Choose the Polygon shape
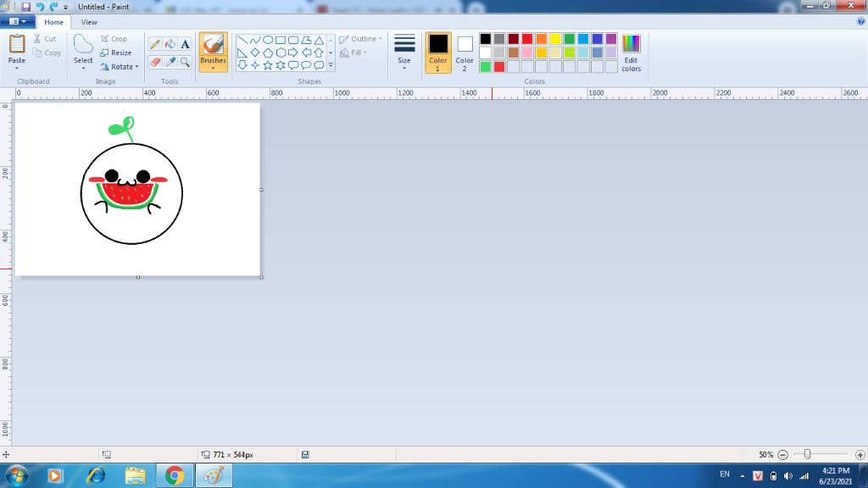This screenshot has width=868, height=488. pos(306,40)
